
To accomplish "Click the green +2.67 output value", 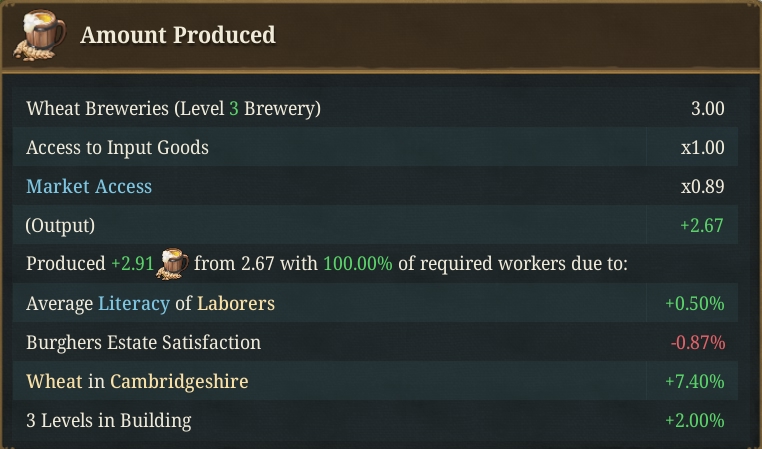I will pos(702,225).
